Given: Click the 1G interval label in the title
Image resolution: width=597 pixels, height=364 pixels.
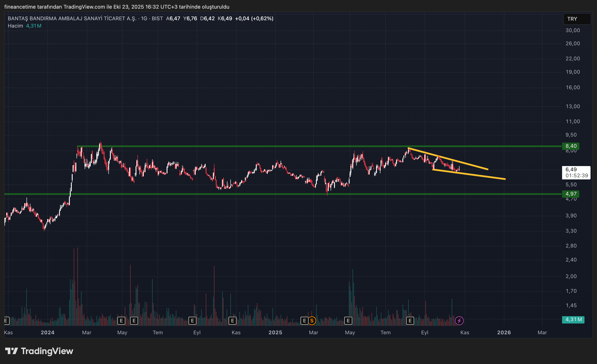Looking at the screenshot, I should click(x=144, y=18).
